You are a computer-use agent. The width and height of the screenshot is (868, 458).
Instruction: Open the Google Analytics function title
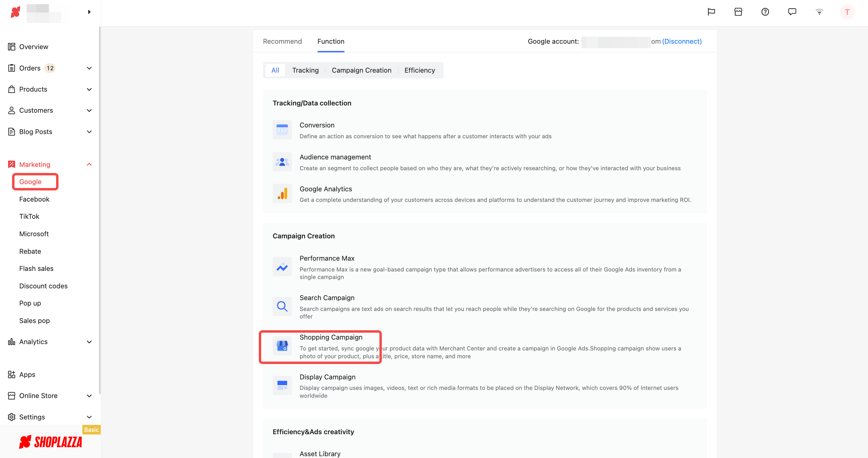[326, 189]
